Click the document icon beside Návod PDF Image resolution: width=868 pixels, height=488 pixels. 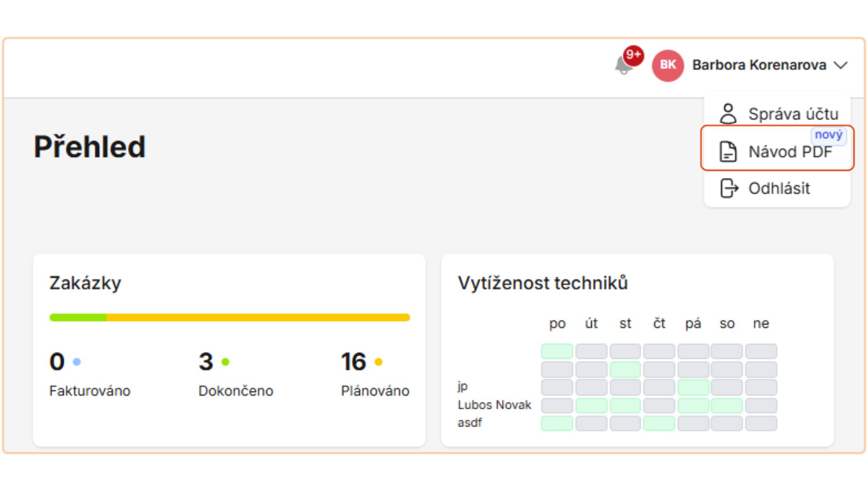tap(728, 151)
